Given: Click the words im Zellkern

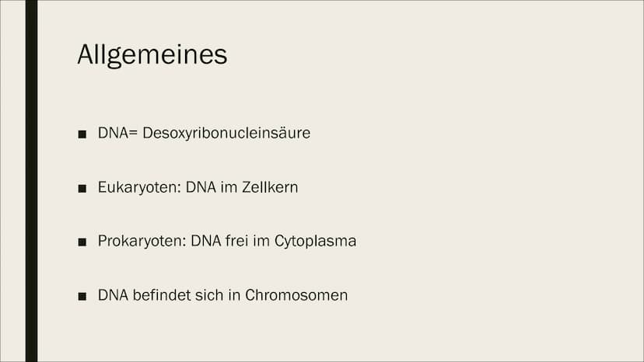Looking at the screenshot, I should pyautogui.click(x=257, y=187).
